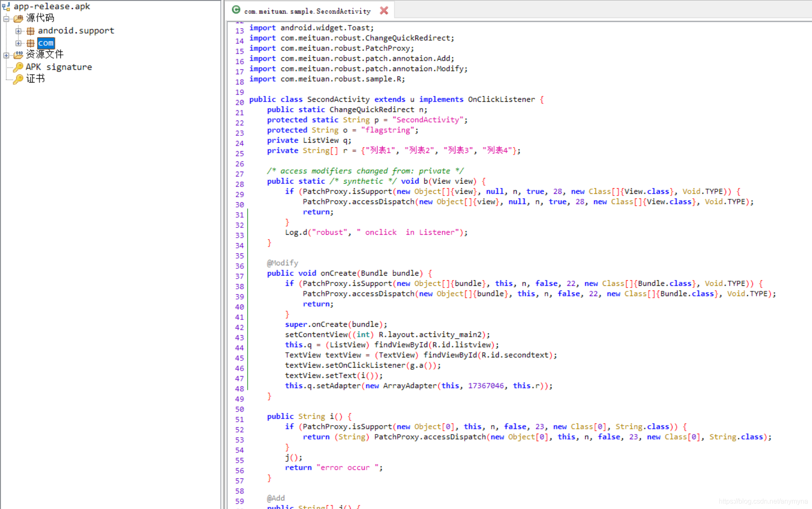Click the Log.d "robust" string literal

(x=329, y=232)
